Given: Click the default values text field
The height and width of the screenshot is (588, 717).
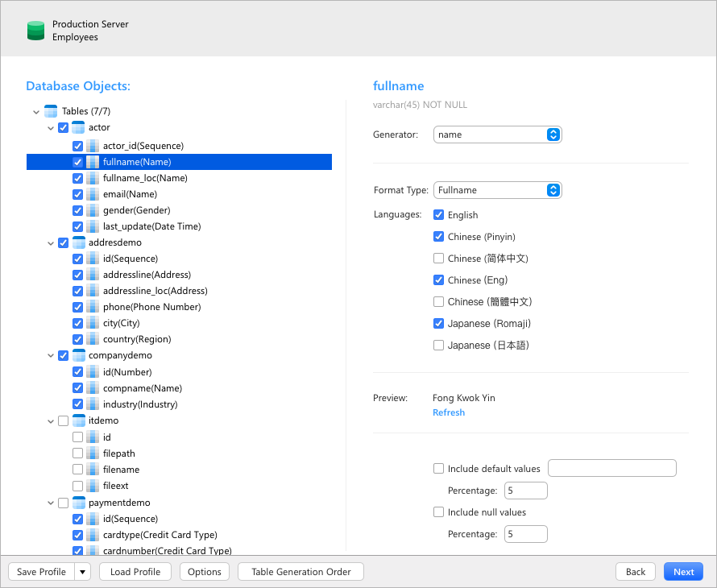Looking at the screenshot, I should point(611,468).
